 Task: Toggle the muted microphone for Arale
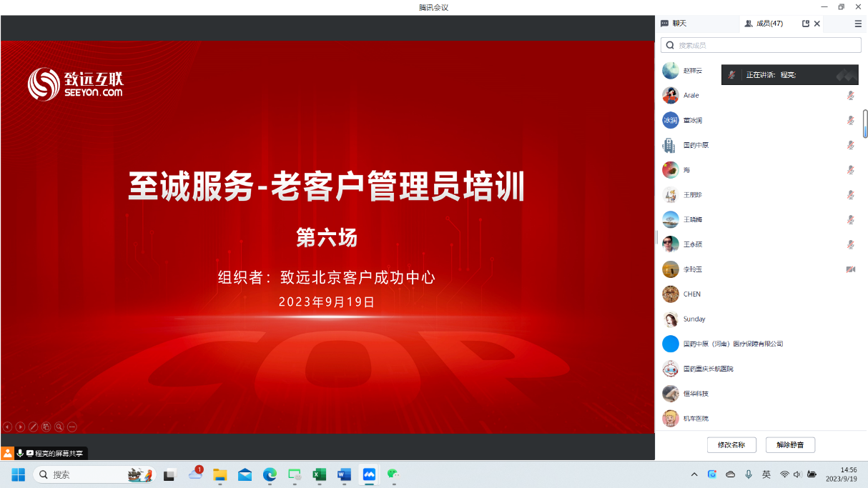click(850, 95)
